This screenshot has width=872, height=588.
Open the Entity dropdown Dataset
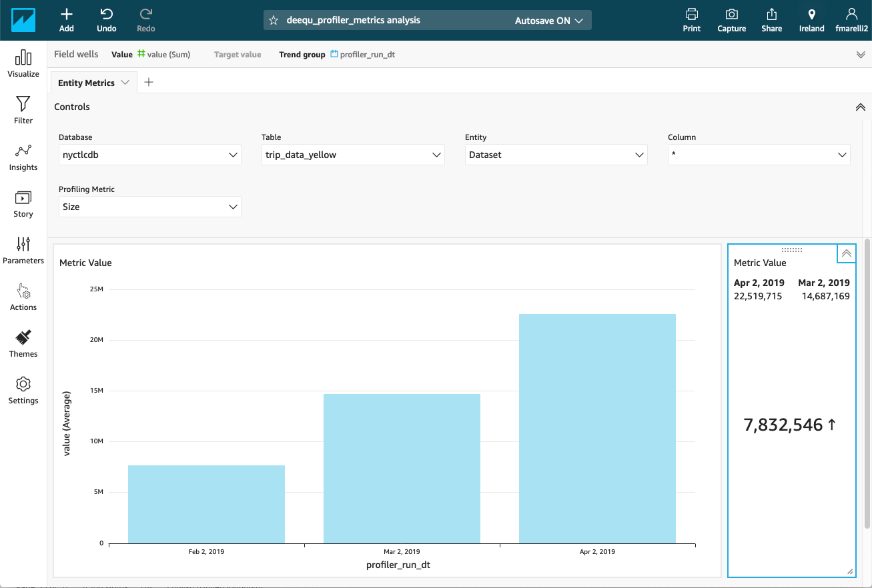[x=556, y=155]
